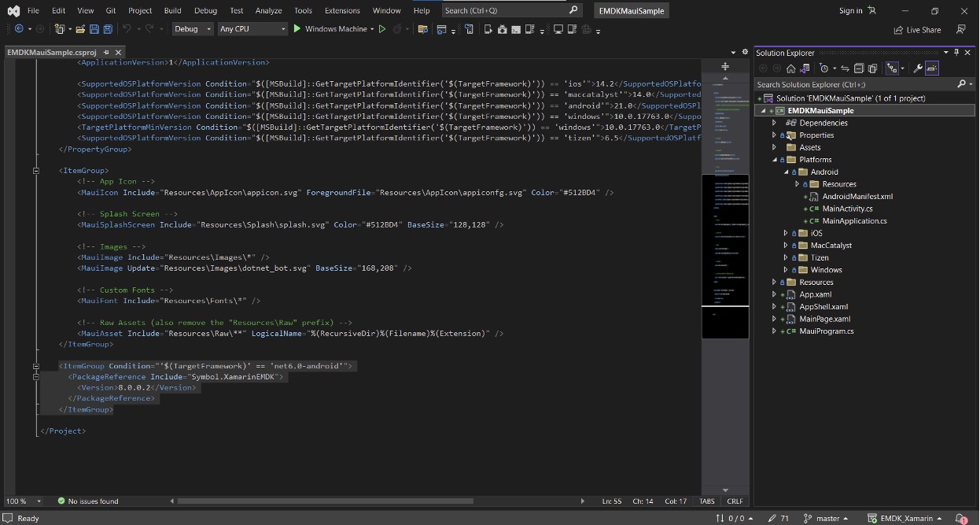This screenshot has height=525, width=980.
Task: Click the Save All toolbar icon
Action: (107, 29)
